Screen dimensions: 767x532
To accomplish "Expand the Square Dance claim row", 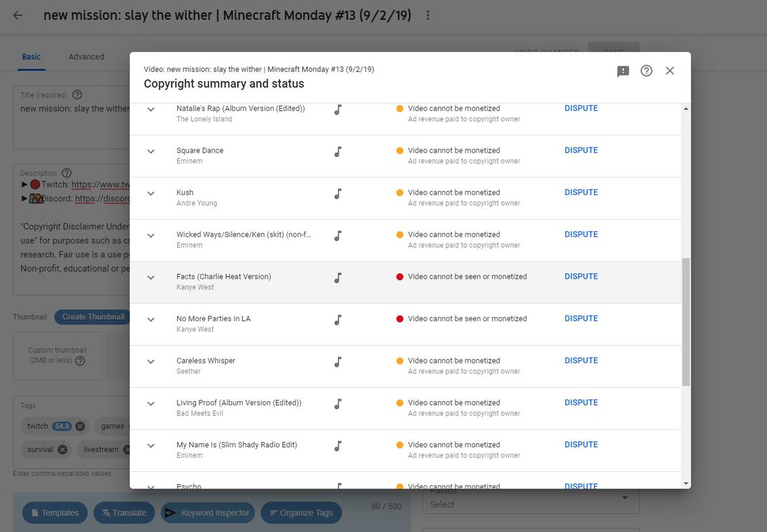I will click(x=151, y=151).
